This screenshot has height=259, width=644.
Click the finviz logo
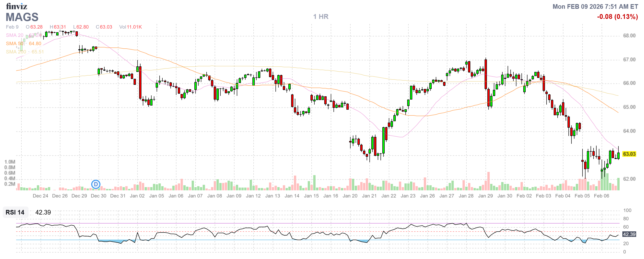tap(17, 6)
